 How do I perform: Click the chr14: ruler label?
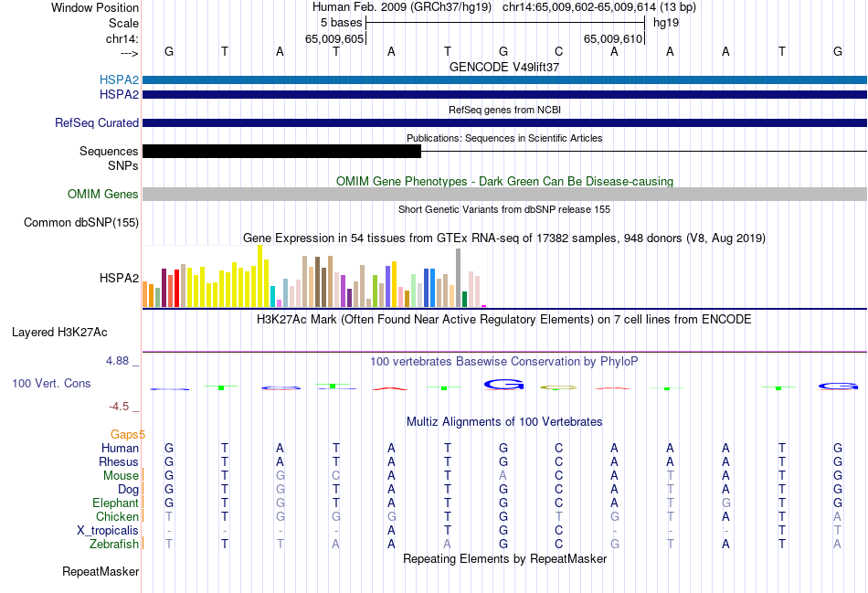point(122,38)
